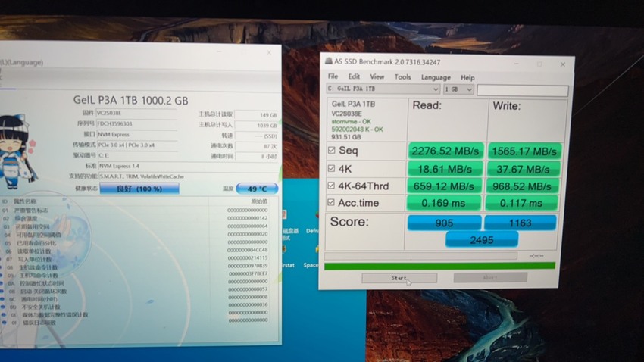Select attribute row 01 严重警告标志
This screenshot has height=362, width=644.
pos(136,210)
